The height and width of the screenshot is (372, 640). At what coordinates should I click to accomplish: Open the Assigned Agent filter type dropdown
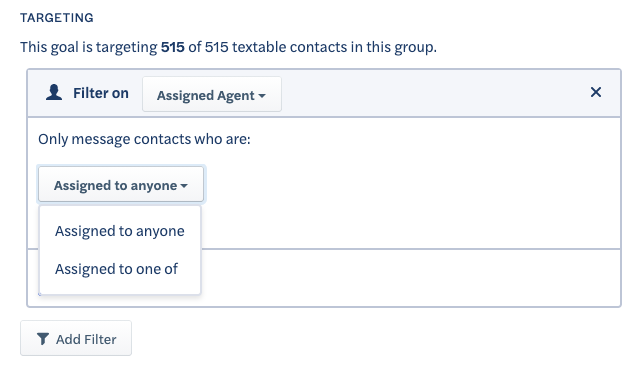(211, 94)
